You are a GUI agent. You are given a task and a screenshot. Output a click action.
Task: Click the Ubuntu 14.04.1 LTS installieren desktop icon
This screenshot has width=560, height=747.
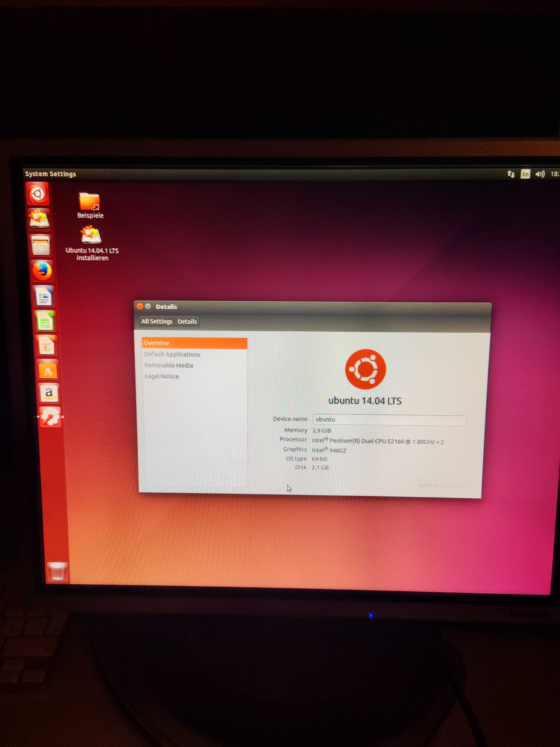point(92,243)
